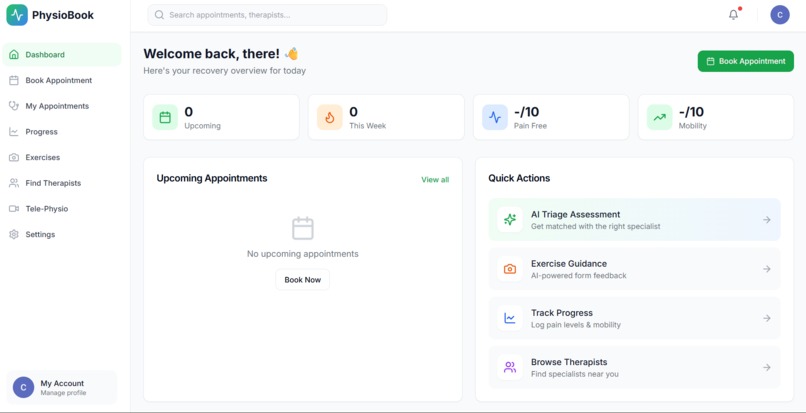The image size is (806, 413).
Task: Click the This Week stat card
Action: (386, 117)
